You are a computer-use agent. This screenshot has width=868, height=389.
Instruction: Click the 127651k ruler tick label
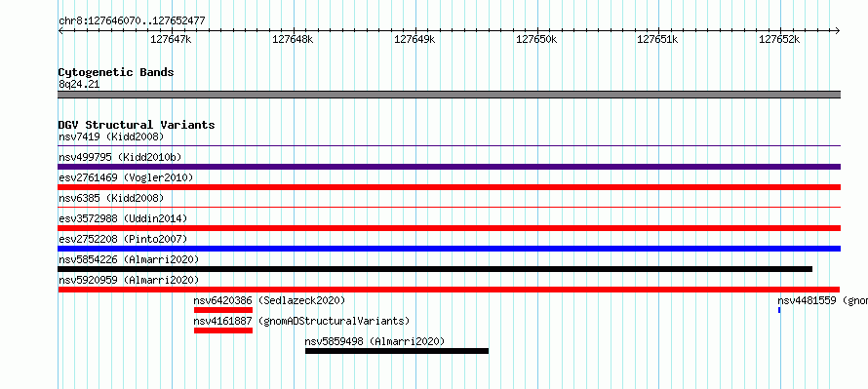(658, 40)
